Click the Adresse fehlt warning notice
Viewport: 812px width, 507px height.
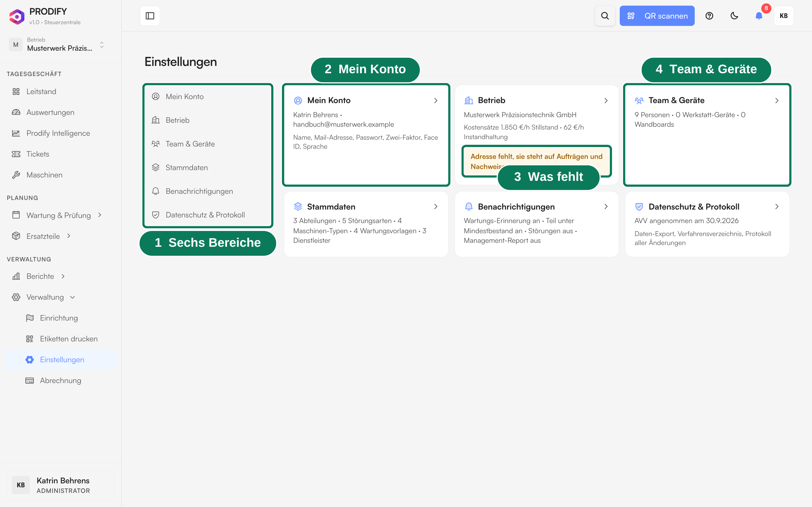tap(537, 161)
